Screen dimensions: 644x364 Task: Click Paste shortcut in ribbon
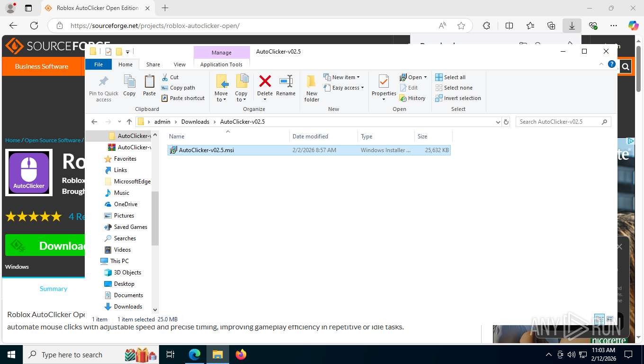(x=183, y=98)
